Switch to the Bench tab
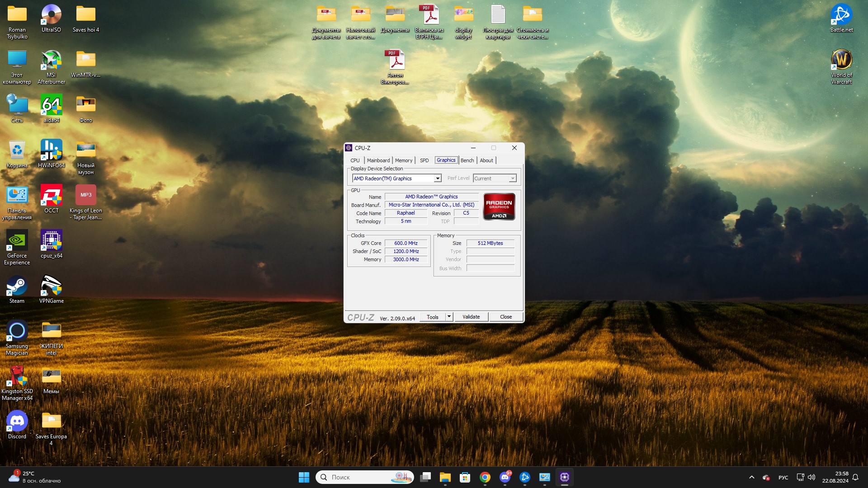 pyautogui.click(x=467, y=160)
